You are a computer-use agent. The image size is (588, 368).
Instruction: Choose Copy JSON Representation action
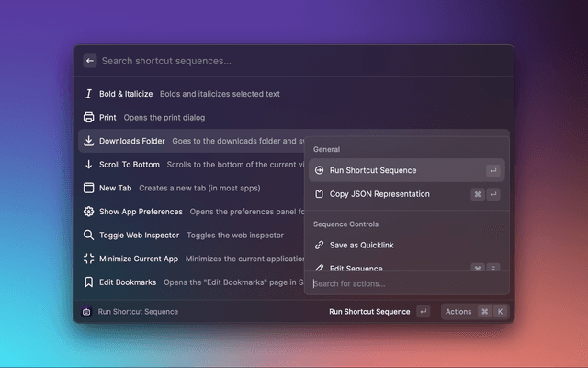(407, 194)
